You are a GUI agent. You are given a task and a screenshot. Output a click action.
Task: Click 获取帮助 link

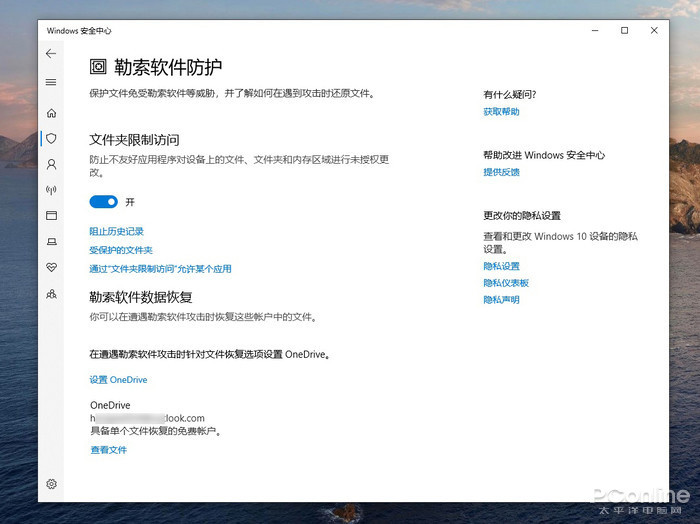point(501,112)
